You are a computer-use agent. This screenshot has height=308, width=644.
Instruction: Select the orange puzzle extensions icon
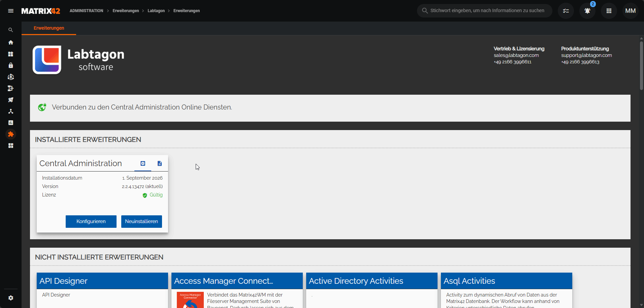click(x=11, y=134)
